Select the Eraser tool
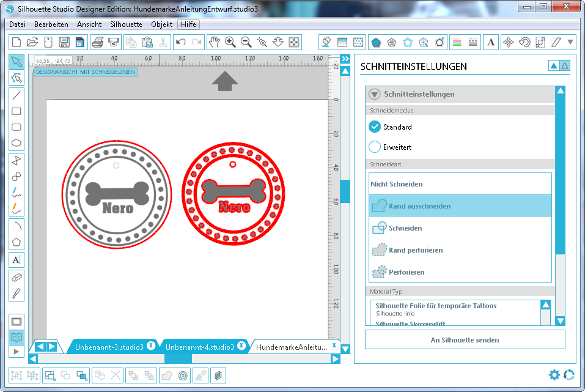This screenshot has width=585, height=392. coord(17,276)
